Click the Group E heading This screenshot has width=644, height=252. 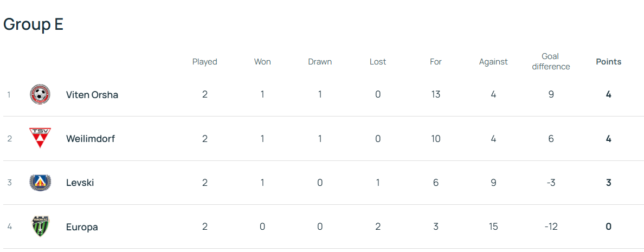34,24
